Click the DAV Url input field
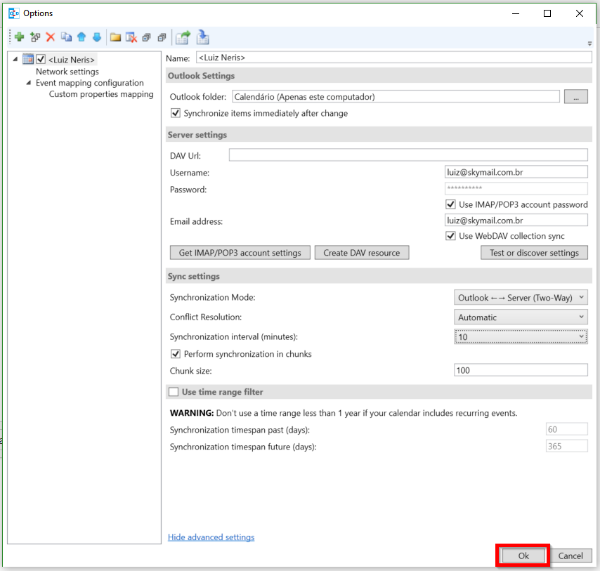This screenshot has height=571, width=600. click(x=408, y=155)
